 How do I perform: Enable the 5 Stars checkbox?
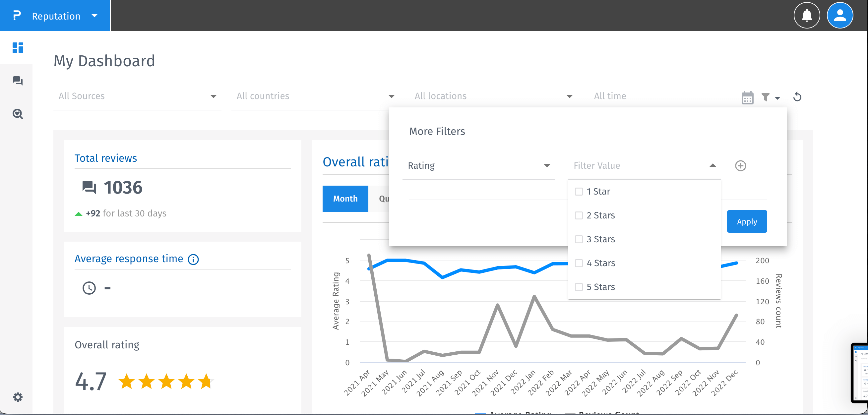[x=579, y=287]
